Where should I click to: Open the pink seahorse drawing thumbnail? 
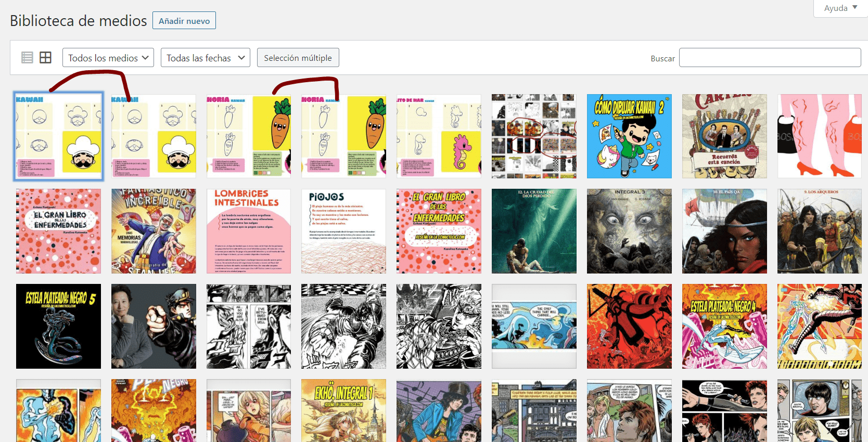pyautogui.click(x=439, y=136)
